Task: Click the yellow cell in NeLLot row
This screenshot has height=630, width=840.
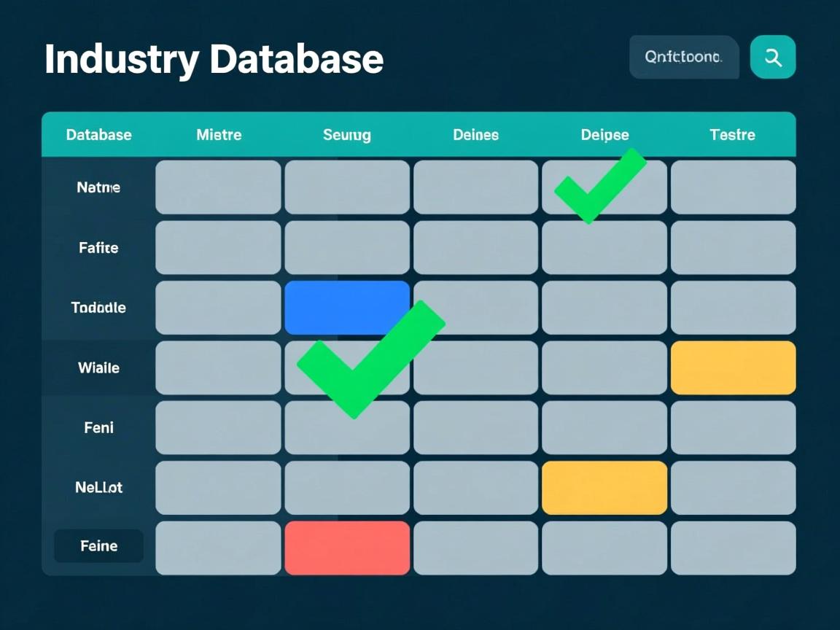Action: [x=604, y=488]
